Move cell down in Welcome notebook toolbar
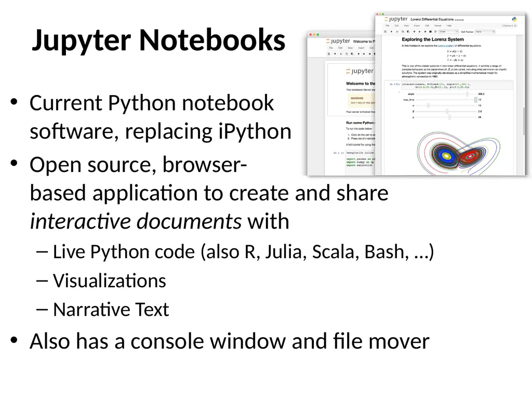 [364, 54]
